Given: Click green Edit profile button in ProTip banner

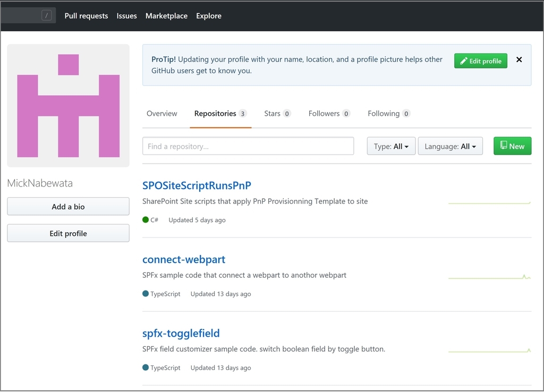Looking at the screenshot, I should 480,61.
